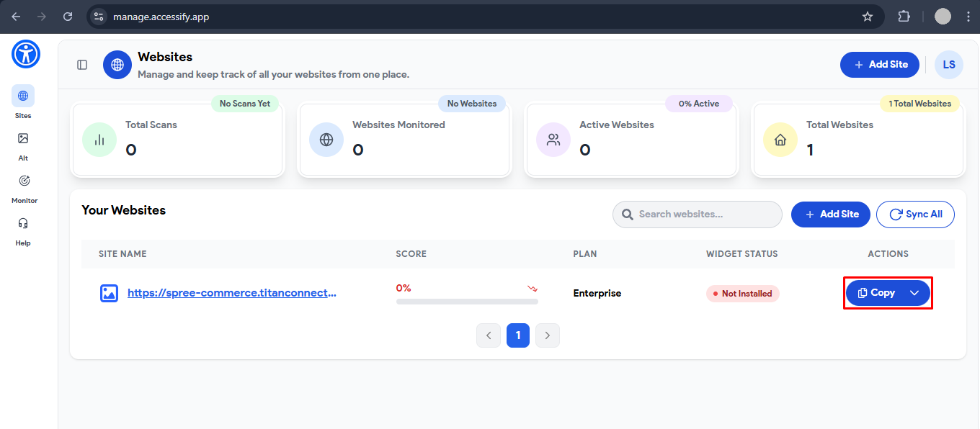The image size is (980, 429).
Task: Click the globe icon next to Websites heading
Action: 117,64
